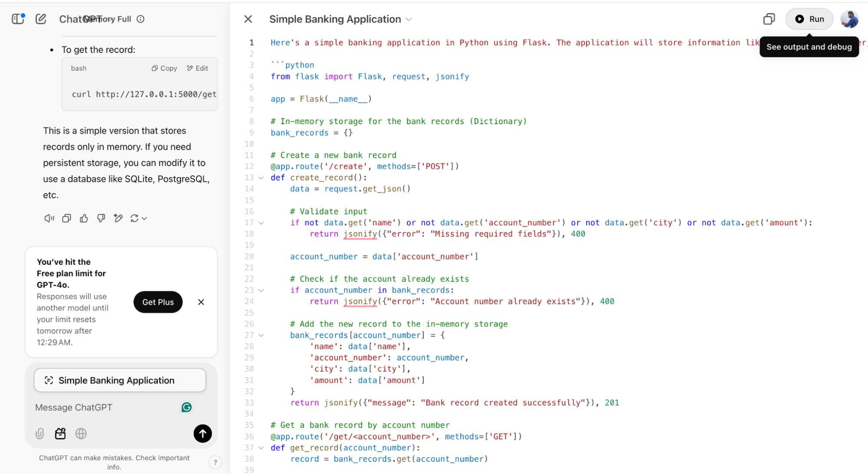868x474 pixels.
Task: Toggle web search globe icon
Action: click(x=81, y=434)
